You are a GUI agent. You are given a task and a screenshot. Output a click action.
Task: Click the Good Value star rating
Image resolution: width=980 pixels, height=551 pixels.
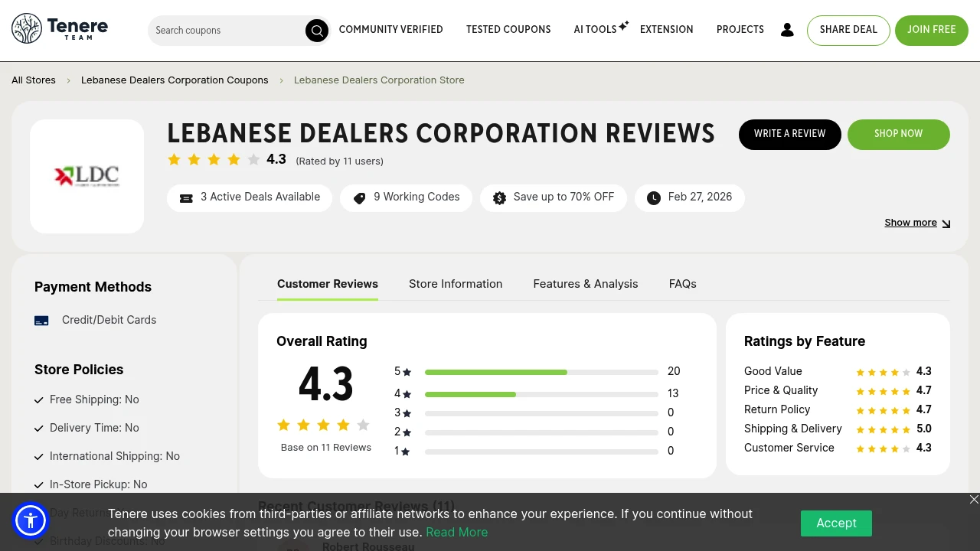pyautogui.click(x=883, y=373)
